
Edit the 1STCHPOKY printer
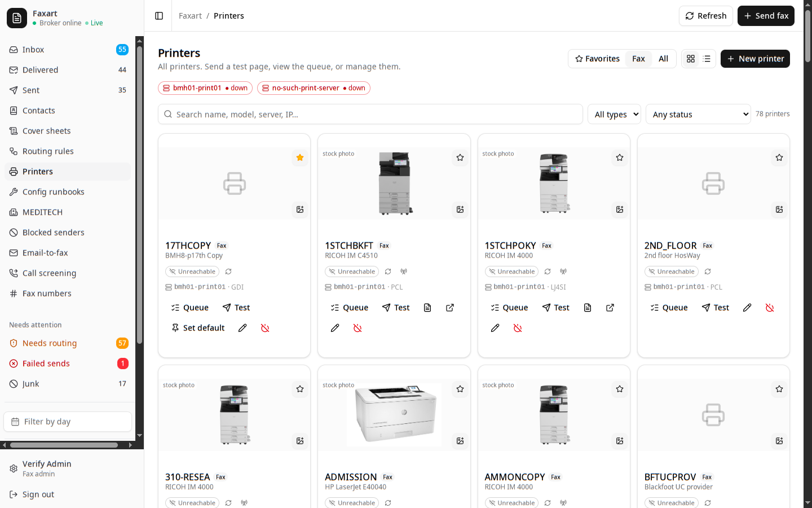pos(495,328)
